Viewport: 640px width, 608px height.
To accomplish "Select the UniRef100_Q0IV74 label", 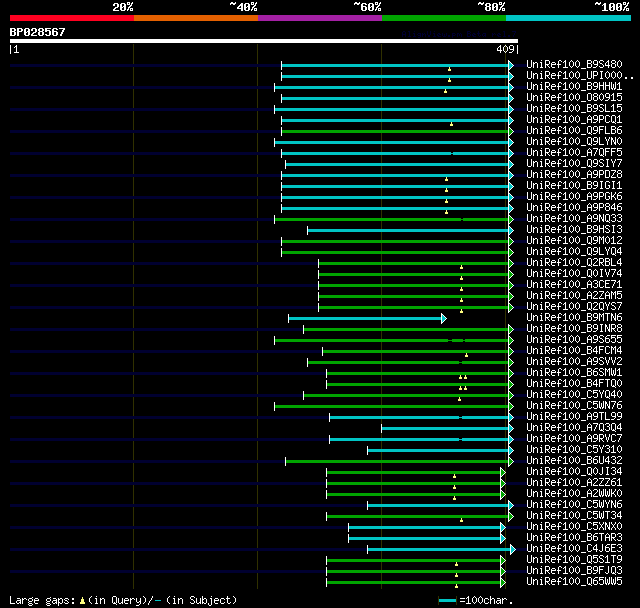I will [x=574, y=274].
